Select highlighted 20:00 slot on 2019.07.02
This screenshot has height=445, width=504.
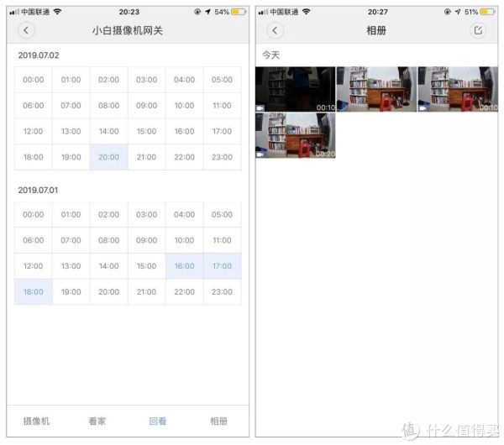click(x=109, y=157)
